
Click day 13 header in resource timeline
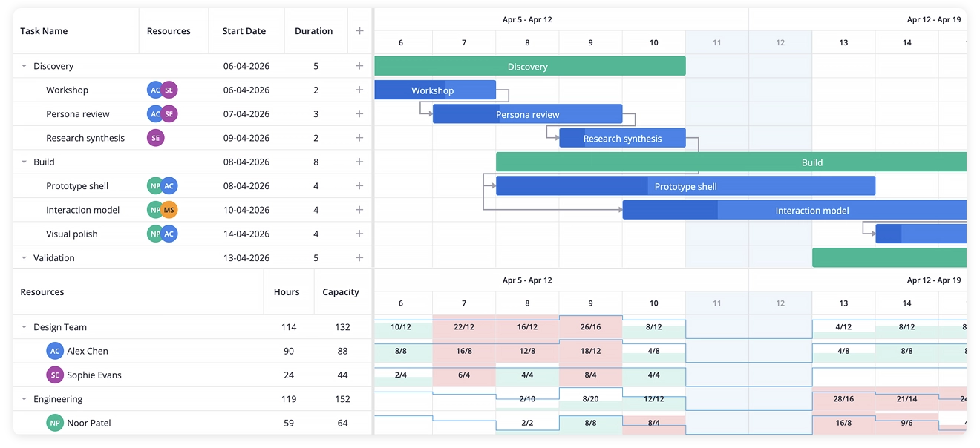(843, 303)
